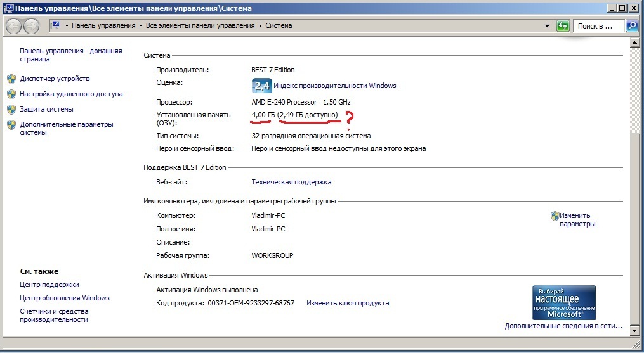Image resolution: width=644 pixels, height=353 pixels.
Task: Open the address bar history dropdown arrow
Action: (547, 26)
